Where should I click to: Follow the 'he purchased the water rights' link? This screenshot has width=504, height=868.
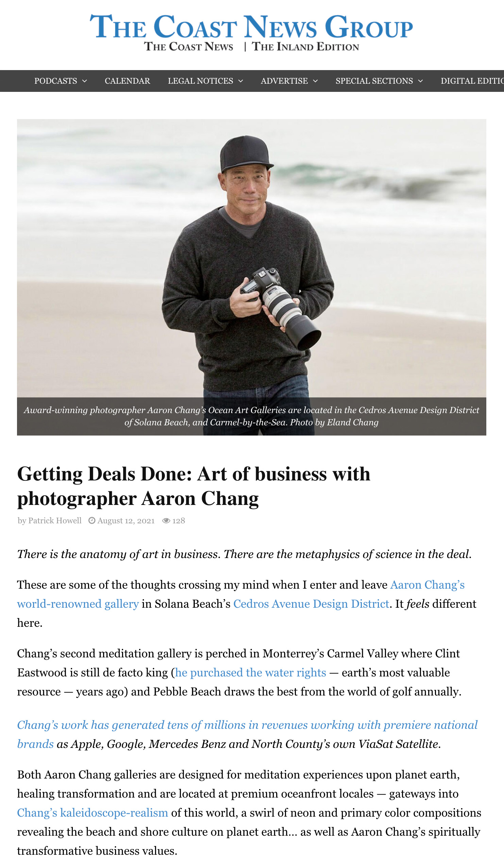coord(251,672)
